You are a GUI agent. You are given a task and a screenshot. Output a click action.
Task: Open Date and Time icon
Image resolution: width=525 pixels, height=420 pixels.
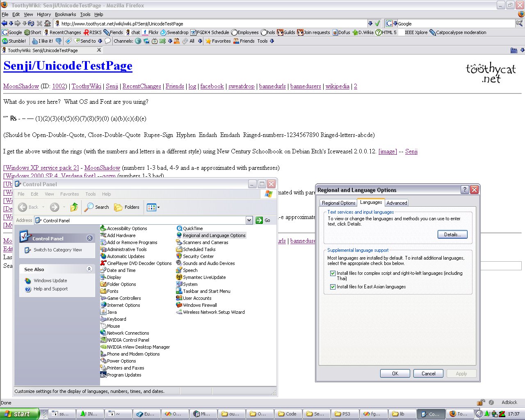tap(103, 270)
